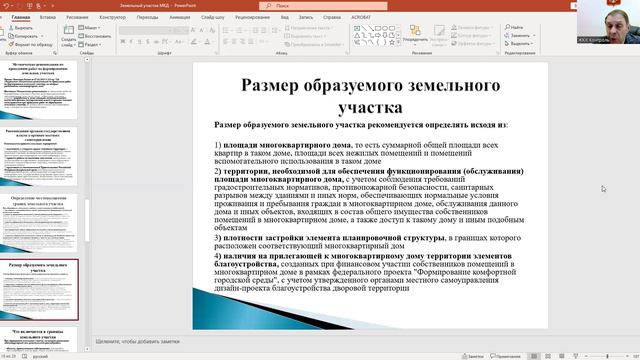640x360 pixels.
Task: Open the Анимация (Animations) tab
Action: 180,17
